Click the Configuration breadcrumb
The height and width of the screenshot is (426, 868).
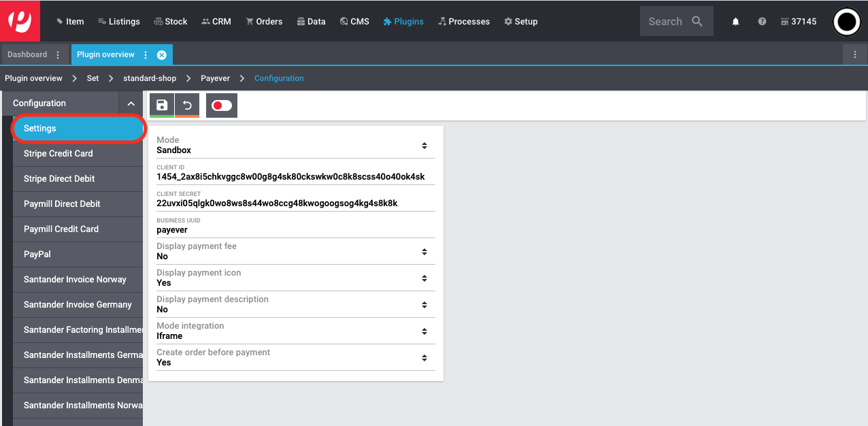tap(279, 78)
